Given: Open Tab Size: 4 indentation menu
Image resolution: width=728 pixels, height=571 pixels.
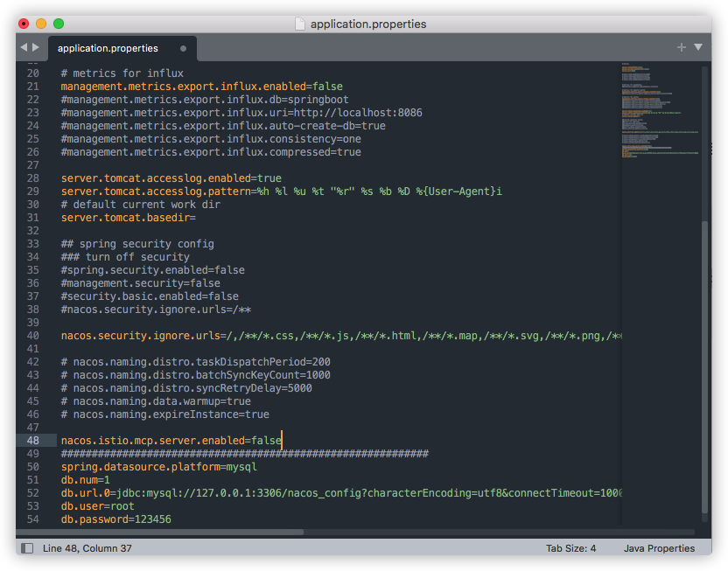Looking at the screenshot, I should pos(570,548).
